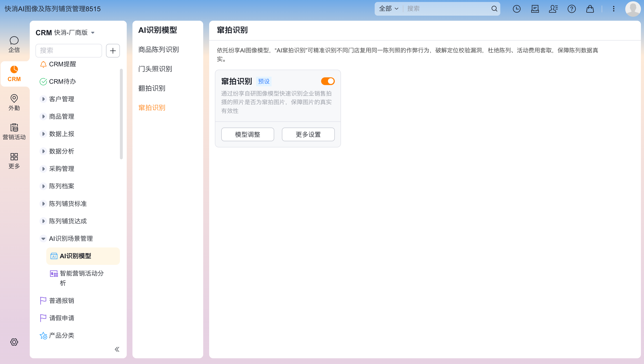Toggle the 窜拍识别 switch off
644x364 pixels.
(328, 81)
